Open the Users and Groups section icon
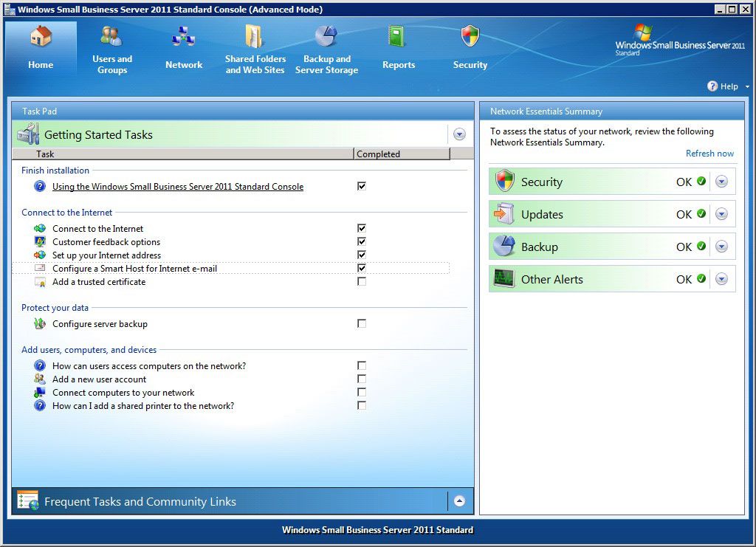The height and width of the screenshot is (547, 756). click(111, 36)
